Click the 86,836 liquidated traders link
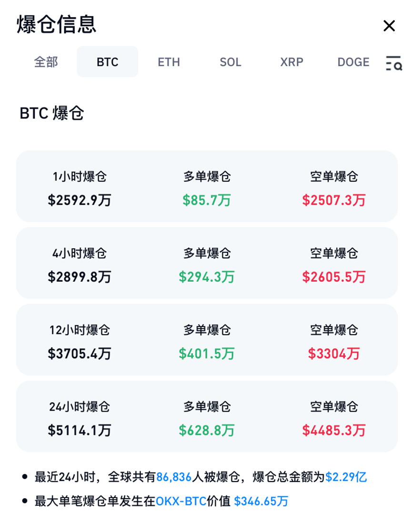 point(174,477)
